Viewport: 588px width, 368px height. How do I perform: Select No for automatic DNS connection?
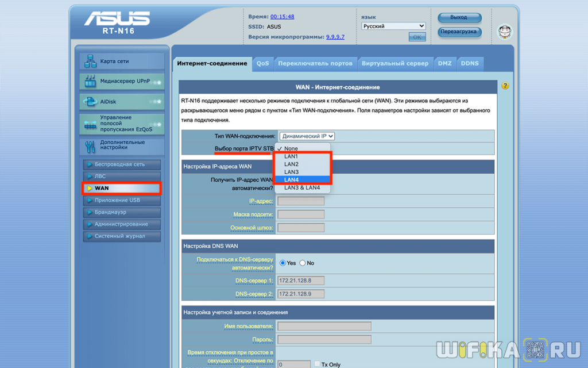coord(303,263)
